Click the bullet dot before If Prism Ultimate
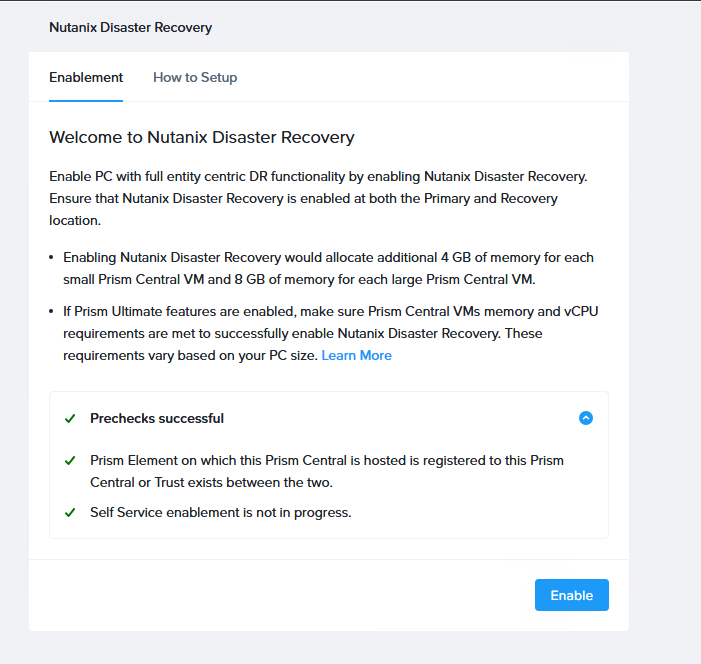This screenshot has width=701, height=664. (x=52, y=313)
